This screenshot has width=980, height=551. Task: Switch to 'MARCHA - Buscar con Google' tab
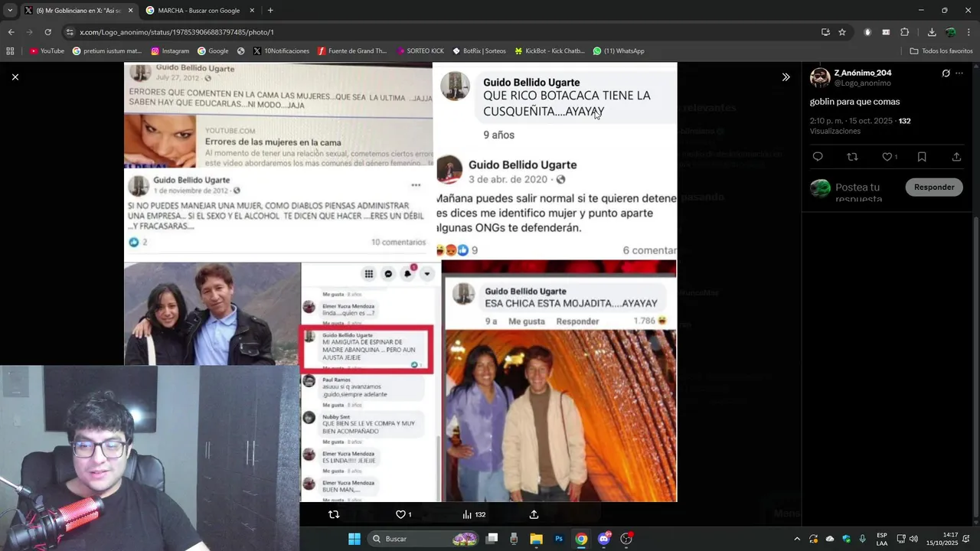[199, 11]
